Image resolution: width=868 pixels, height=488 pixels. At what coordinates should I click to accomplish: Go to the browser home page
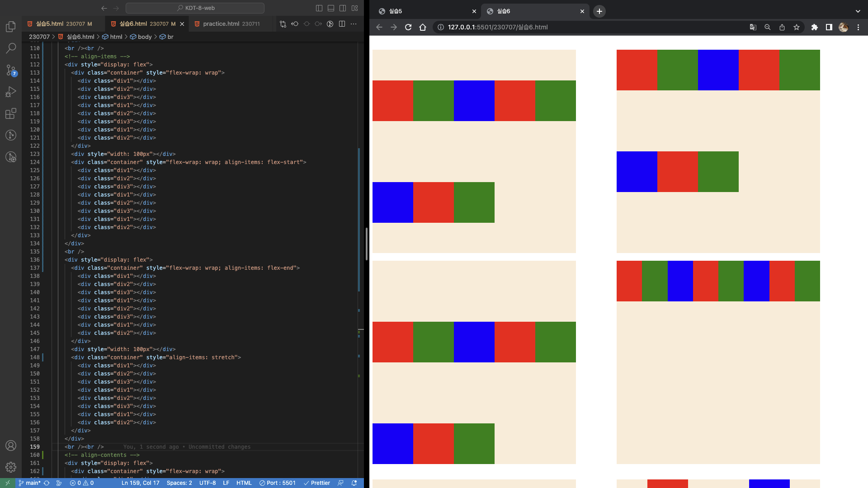click(x=423, y=27)
